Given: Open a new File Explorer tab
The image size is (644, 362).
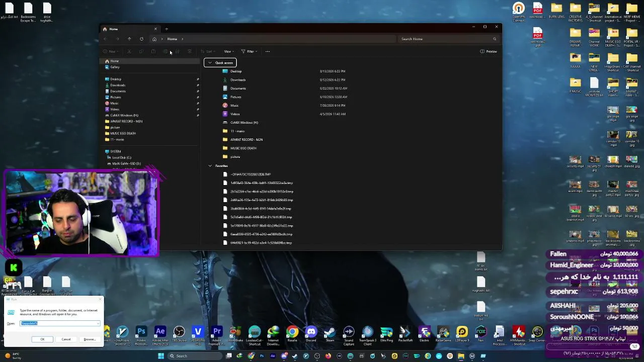Looking at the screenshot, I should pyautogui.click(x=167, y=29).
